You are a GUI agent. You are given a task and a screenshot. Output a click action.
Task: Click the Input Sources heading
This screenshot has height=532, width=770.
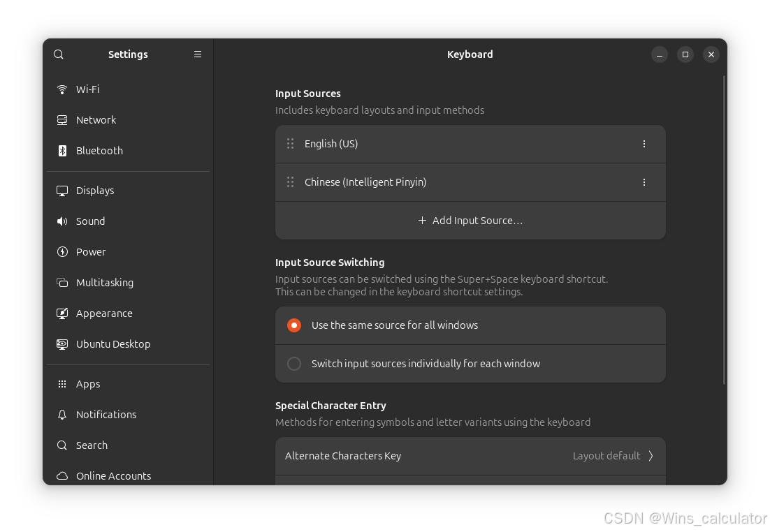(308, 94)
